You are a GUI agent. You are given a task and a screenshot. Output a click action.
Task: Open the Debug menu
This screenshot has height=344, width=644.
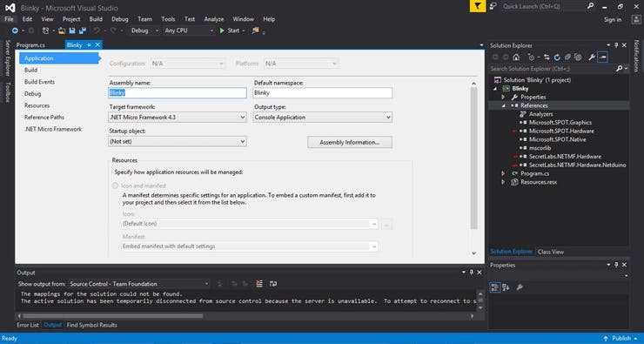tap(119, 19)
